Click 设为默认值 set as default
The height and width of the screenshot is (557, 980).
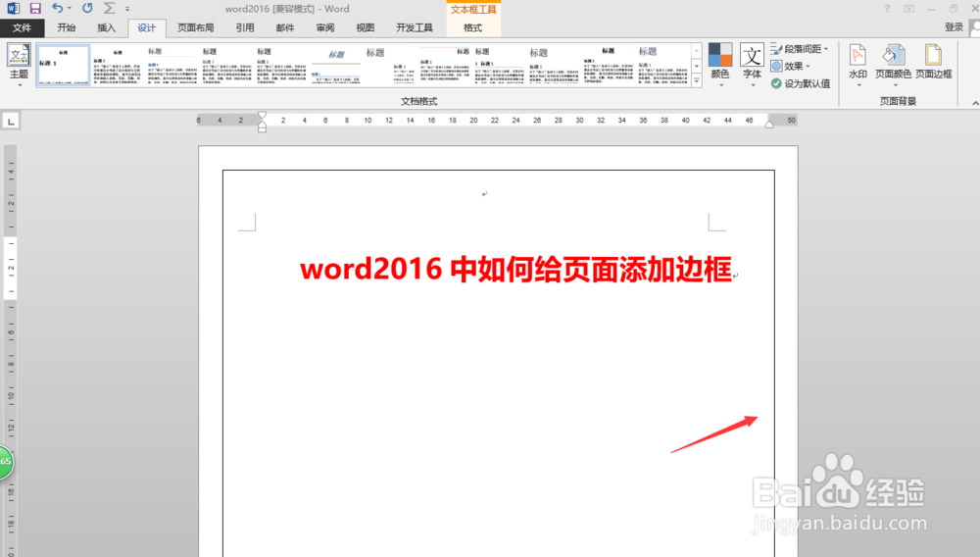coord(801,83)
